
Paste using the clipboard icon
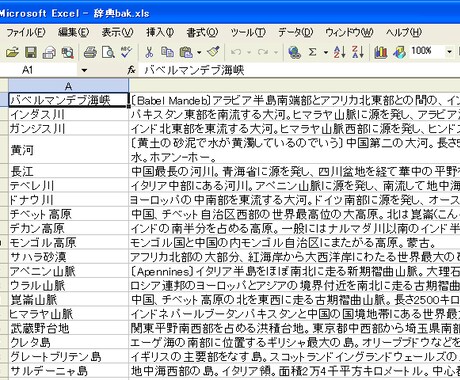click(x=186, y=52)
